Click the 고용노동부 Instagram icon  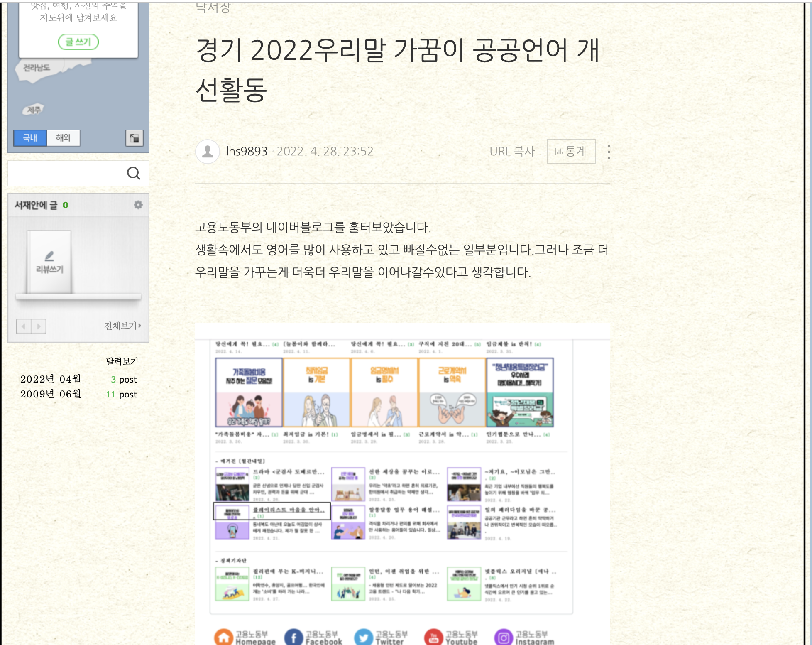coord(504,637)
